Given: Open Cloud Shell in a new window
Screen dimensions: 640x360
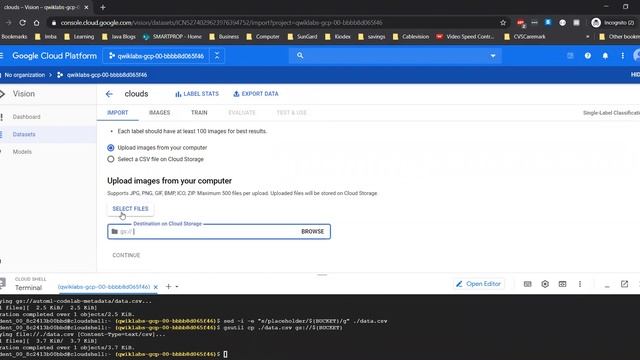Looking at the screenshot, I should click(x=624, y=284).
